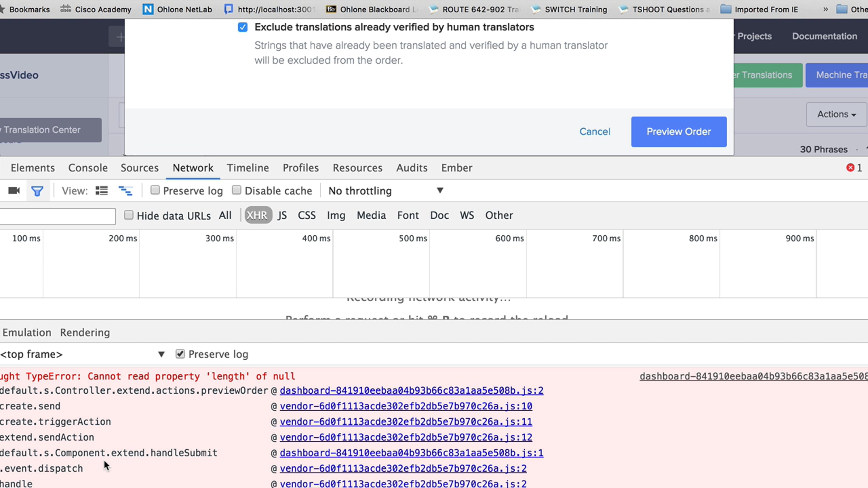Filter requests by CSS
This screenshot has height=488, width=868.
[307, 215]
